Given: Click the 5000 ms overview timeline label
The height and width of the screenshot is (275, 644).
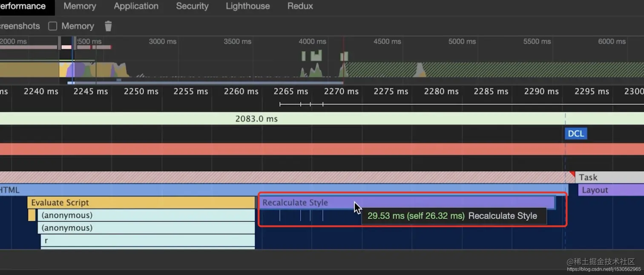Looking at the screenshot, I should (x=462, y=41).
